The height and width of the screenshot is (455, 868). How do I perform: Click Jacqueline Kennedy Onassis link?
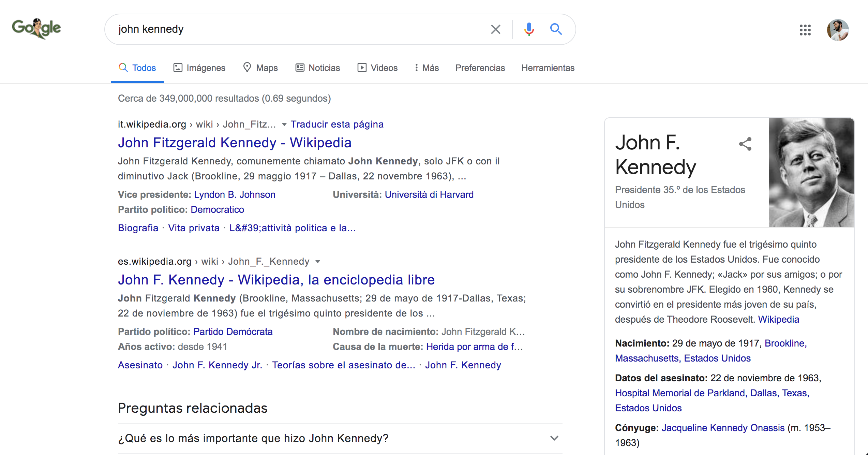tap(723, 428)
